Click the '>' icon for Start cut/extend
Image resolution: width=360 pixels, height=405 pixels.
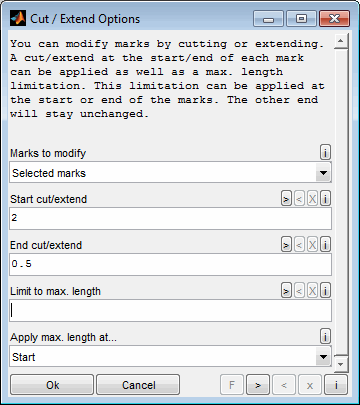(x=286, y=199)
